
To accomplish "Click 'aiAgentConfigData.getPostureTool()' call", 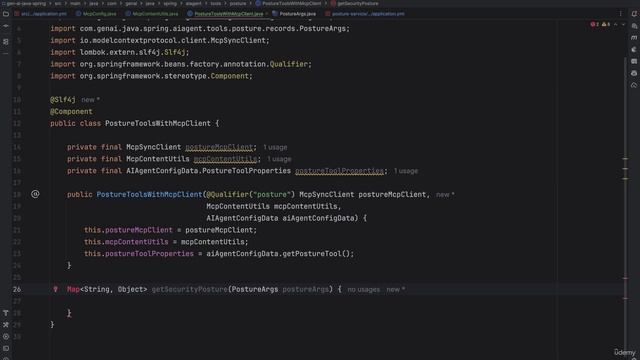I will (278, 253).
